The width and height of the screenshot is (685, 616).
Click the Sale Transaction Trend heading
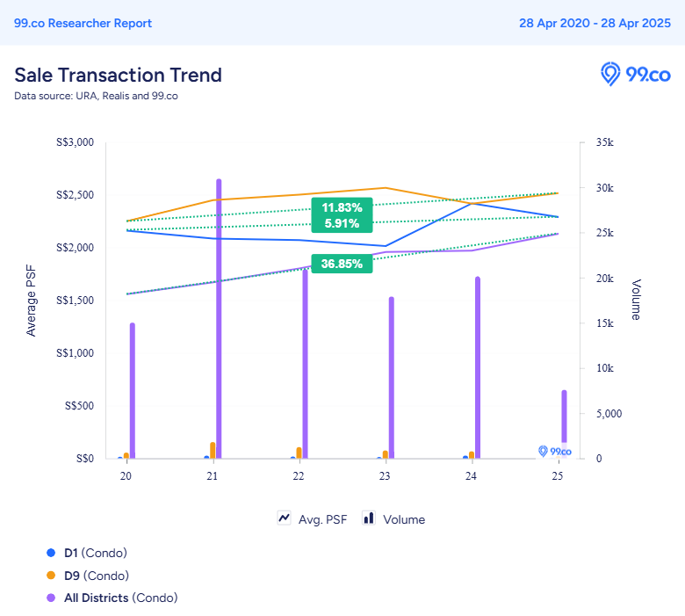(x=118, y=76)
